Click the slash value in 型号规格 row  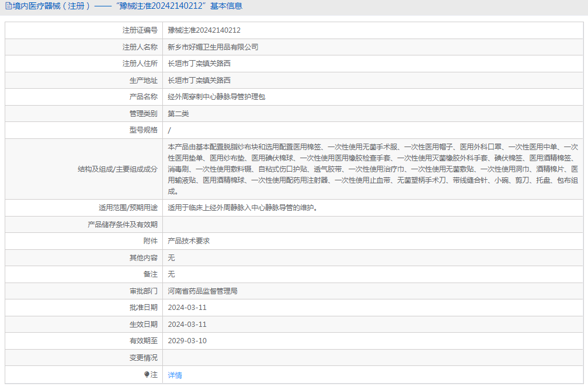(169, 130)
